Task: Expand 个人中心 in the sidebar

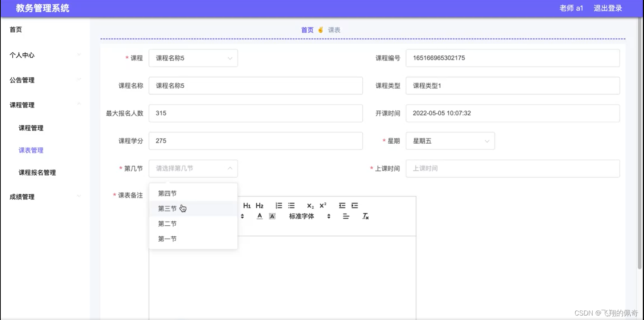Action: [45, 55]
